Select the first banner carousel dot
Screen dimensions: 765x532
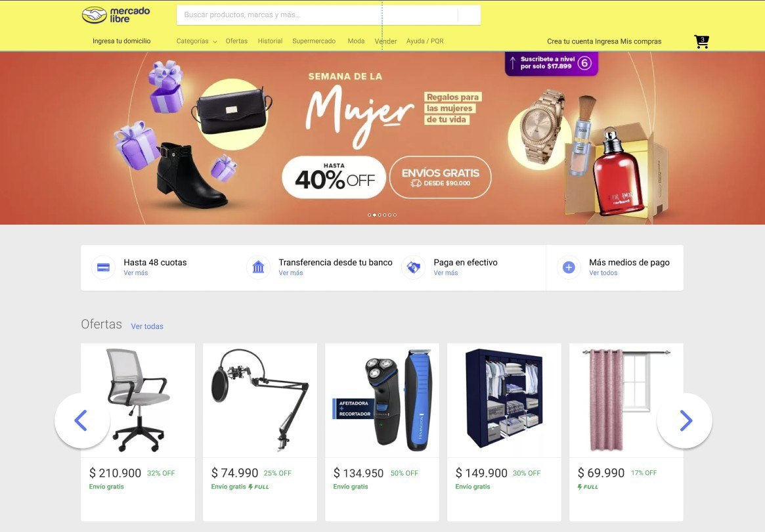coord(369,215)
